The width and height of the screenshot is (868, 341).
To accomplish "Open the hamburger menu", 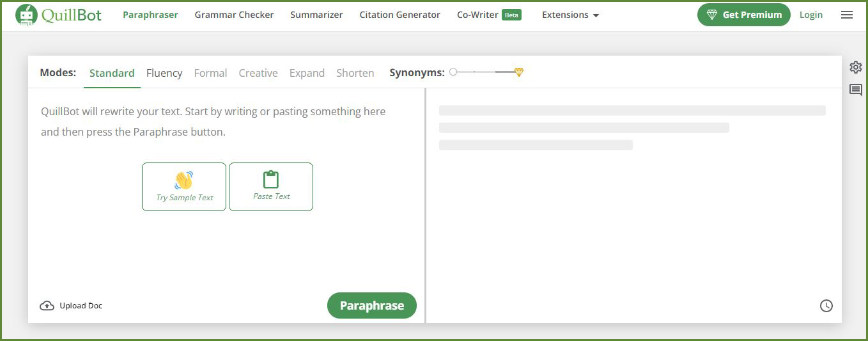I will tap(847, 15).
